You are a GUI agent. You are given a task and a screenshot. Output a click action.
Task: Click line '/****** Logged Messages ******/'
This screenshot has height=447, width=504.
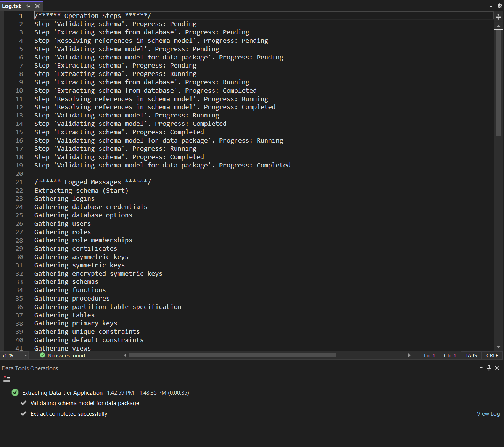point(93,182)
